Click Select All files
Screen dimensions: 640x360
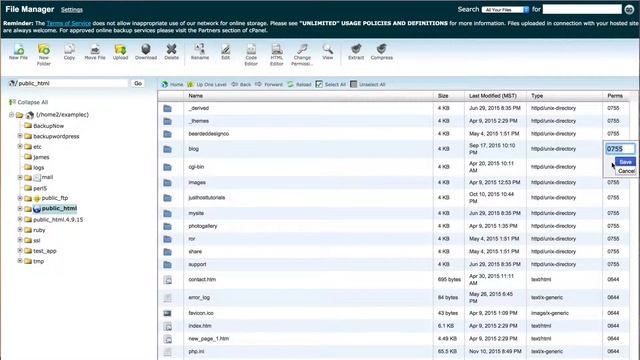tap(331, 84)
